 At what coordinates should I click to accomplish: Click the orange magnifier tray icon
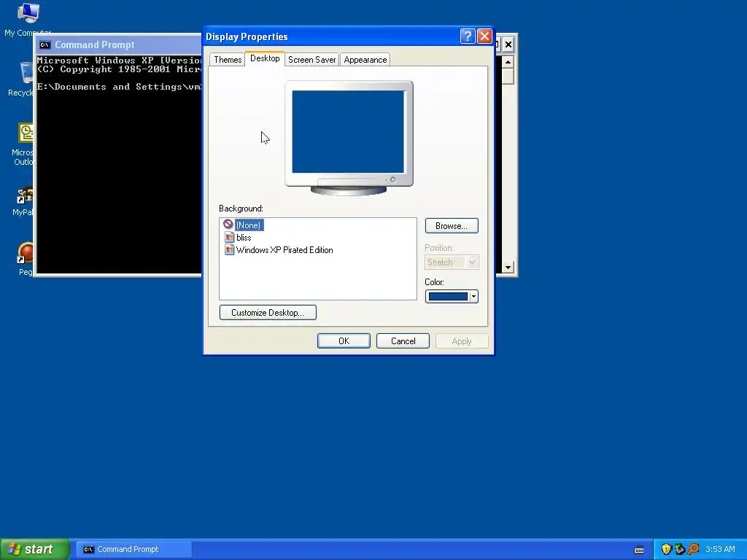[x=694, y=549]
